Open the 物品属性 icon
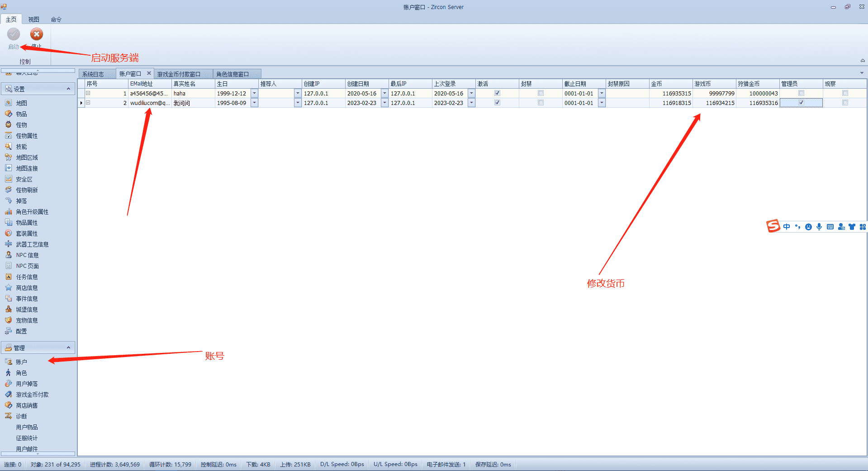868x471 pixels. [9, 222]
